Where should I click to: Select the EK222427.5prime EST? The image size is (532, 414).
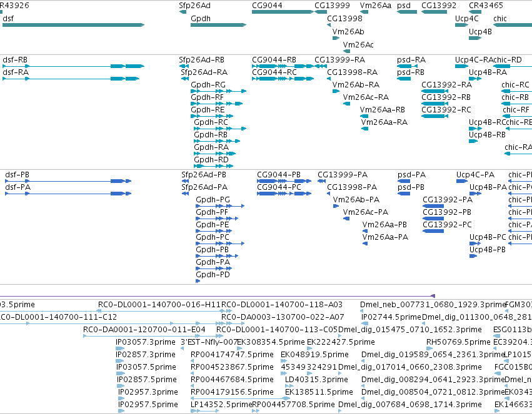click(x=309, y=348)
